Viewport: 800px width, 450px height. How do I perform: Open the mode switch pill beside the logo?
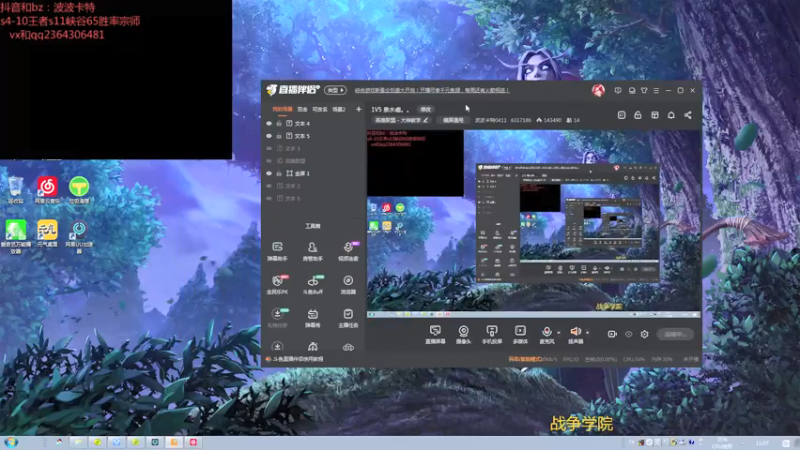click(335, 90)
